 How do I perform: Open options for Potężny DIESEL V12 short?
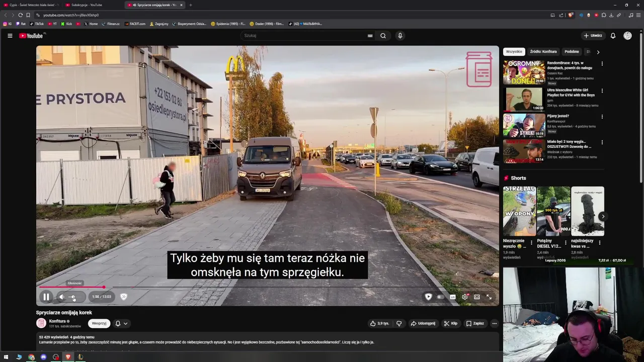[x=566, y=243]
